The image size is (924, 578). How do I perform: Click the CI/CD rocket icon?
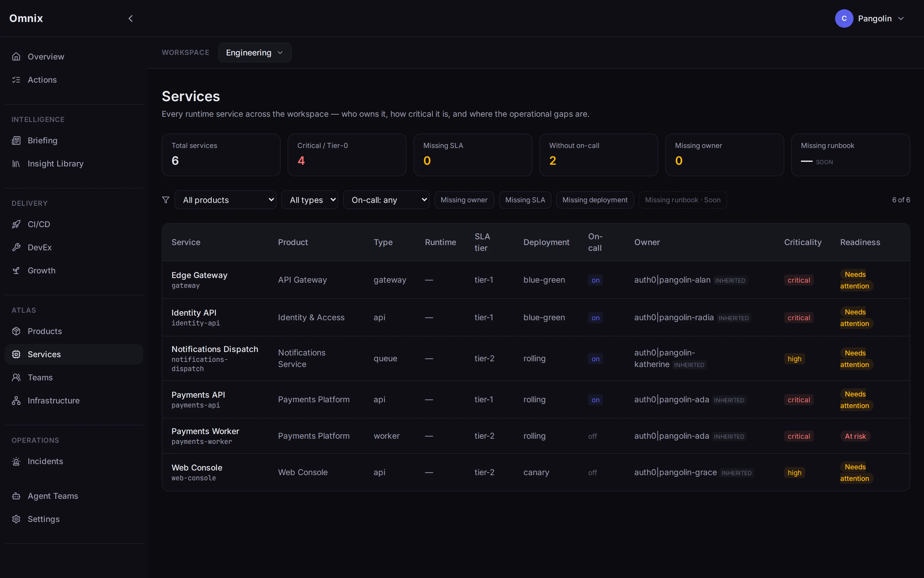tap(16, 224)
